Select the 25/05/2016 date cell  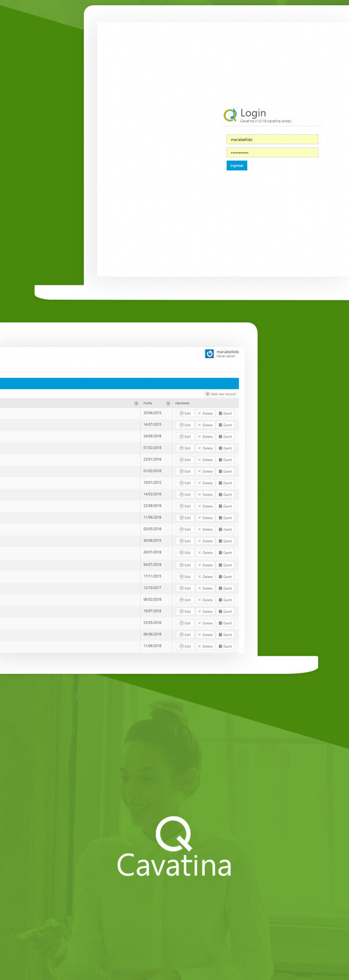pyautogui.click(x=152, y=623)
